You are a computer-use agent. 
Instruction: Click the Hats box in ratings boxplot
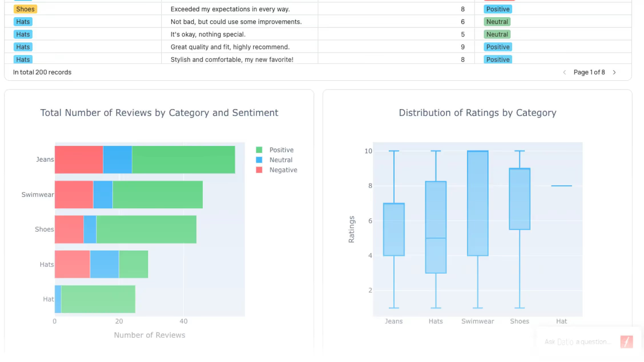436,227
